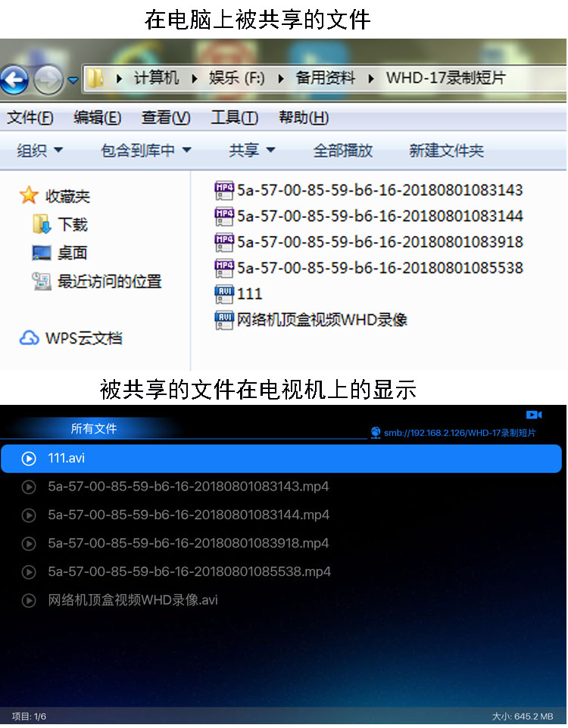
Task: Click the play icon beside 111.avi
Action: [29, 459]
